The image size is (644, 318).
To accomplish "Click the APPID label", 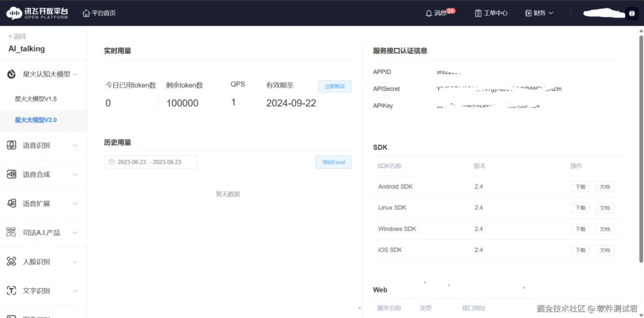I will coord(382,72).
